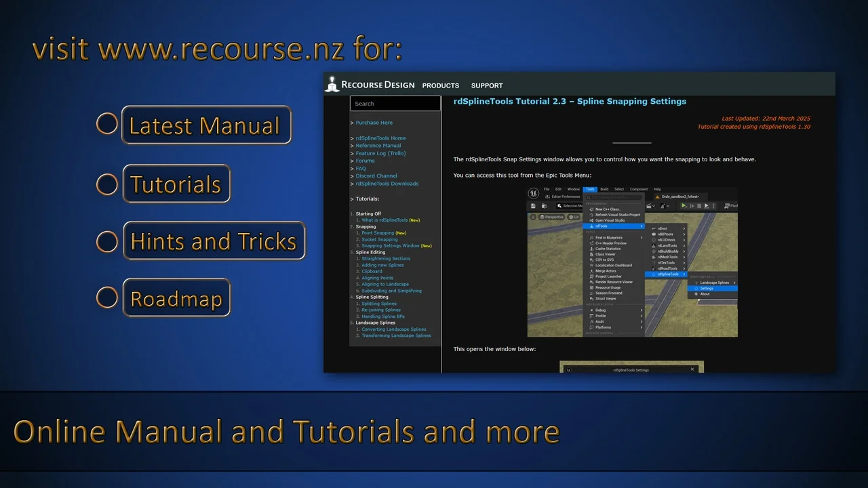The width and height of the screenshot is (868, 488).
Task: Open the SUPPORT menu in site header
Action: click(x=487, y=85)
